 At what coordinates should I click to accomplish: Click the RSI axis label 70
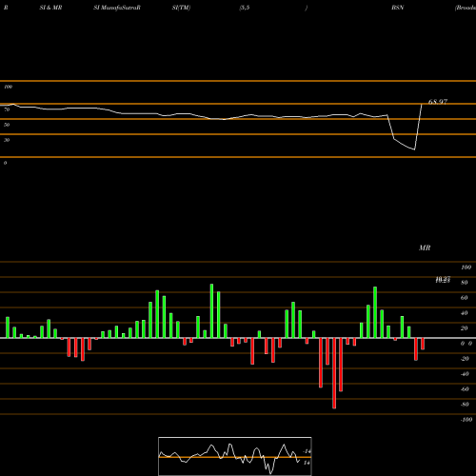[7, 109]
